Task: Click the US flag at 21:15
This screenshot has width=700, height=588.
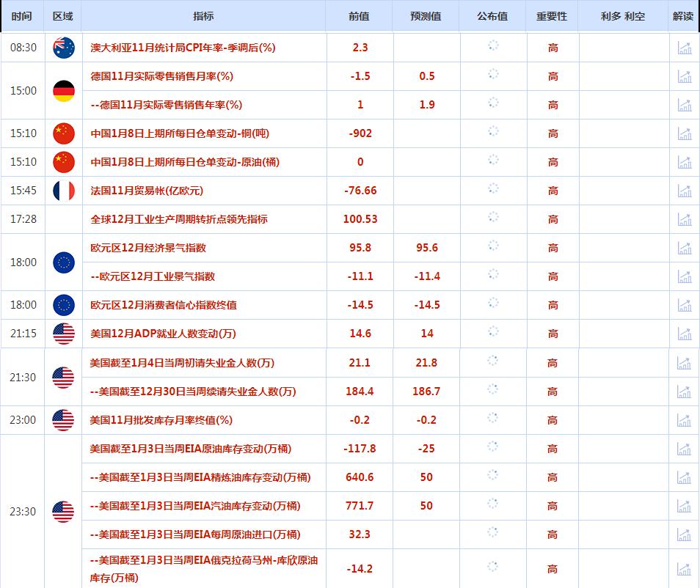Action: (64, 334)
